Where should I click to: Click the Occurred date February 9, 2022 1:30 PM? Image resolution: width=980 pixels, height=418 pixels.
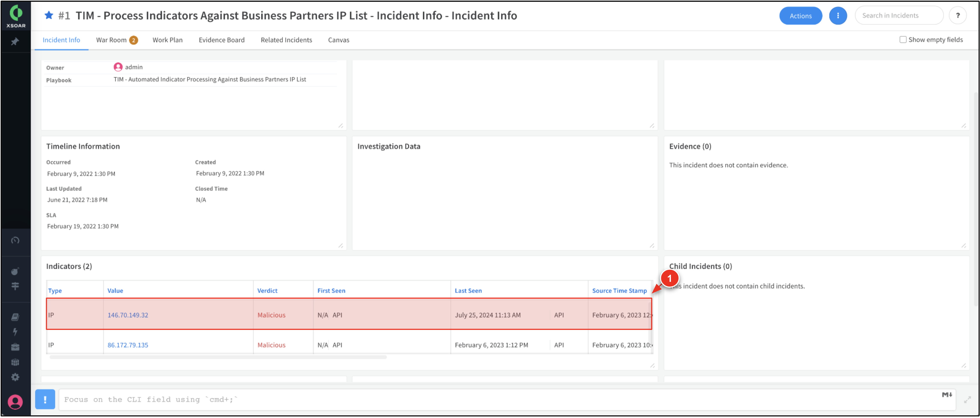81,174
